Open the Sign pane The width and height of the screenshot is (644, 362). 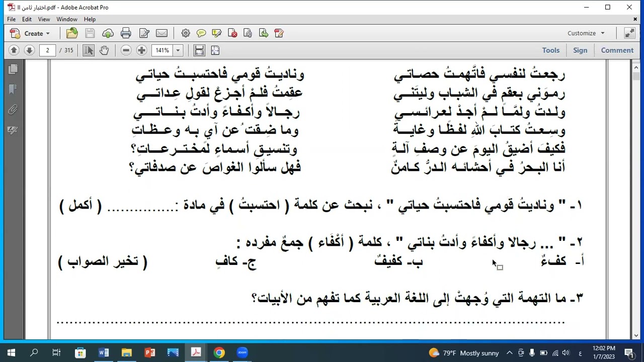pyautogui.click(x=580, y=50)
